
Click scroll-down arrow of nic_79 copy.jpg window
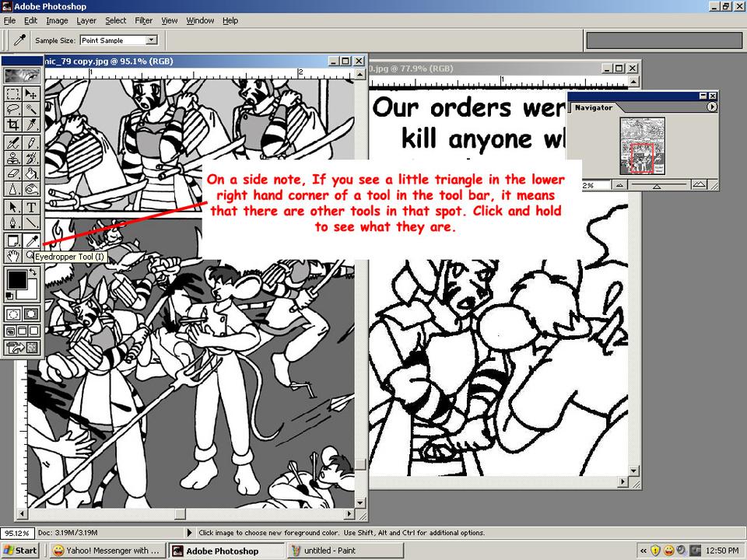tap(359, 503)
